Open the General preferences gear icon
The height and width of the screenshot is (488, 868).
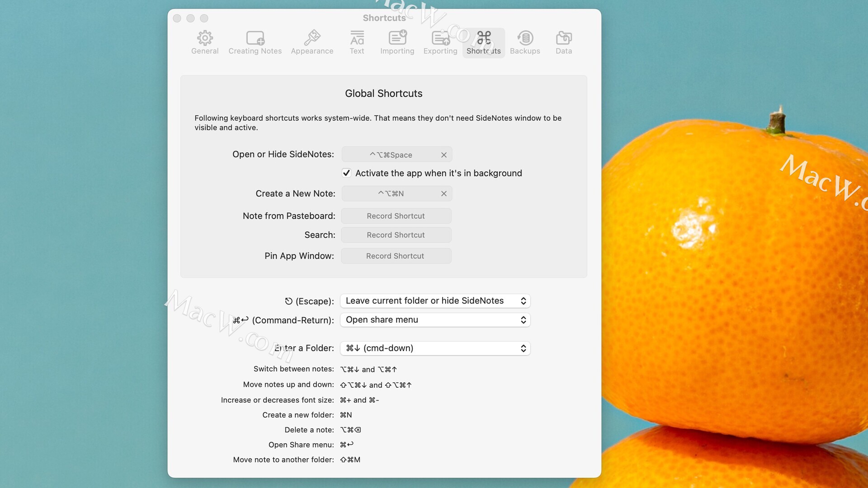[205, 38]
